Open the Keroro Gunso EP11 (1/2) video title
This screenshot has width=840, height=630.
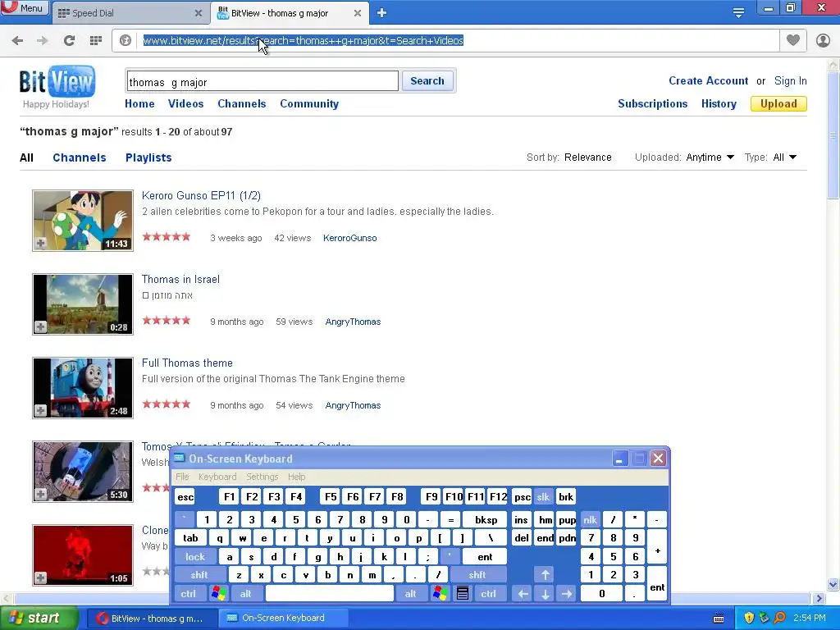(x=201, y=195)
